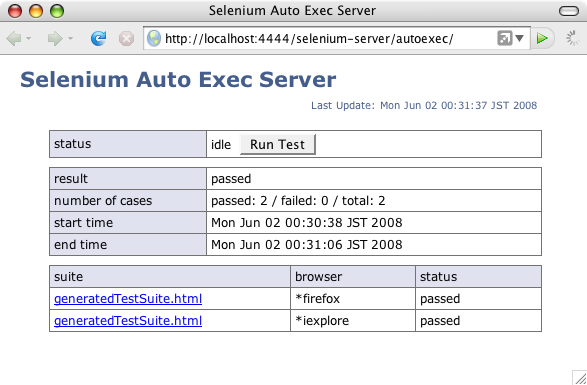Click the idle status value

[x=221, y=145]
